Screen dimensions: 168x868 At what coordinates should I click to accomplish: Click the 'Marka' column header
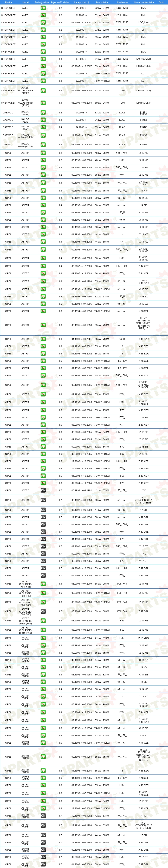point(8,2)
